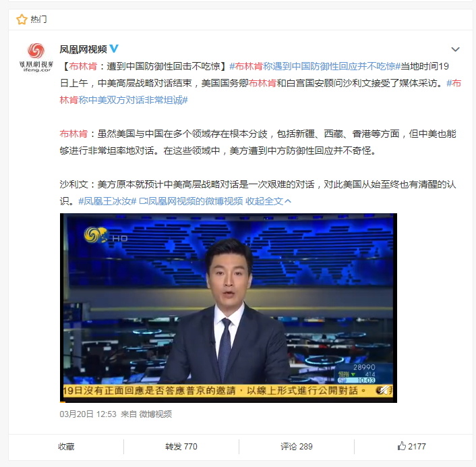Click the blue verified V badge
Screen dimensions: 476x467
114,49
